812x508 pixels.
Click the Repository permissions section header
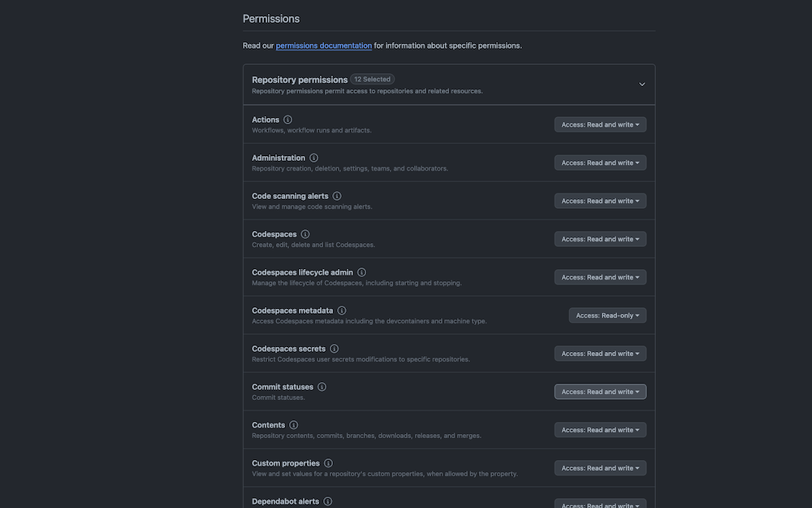point(449,85)
